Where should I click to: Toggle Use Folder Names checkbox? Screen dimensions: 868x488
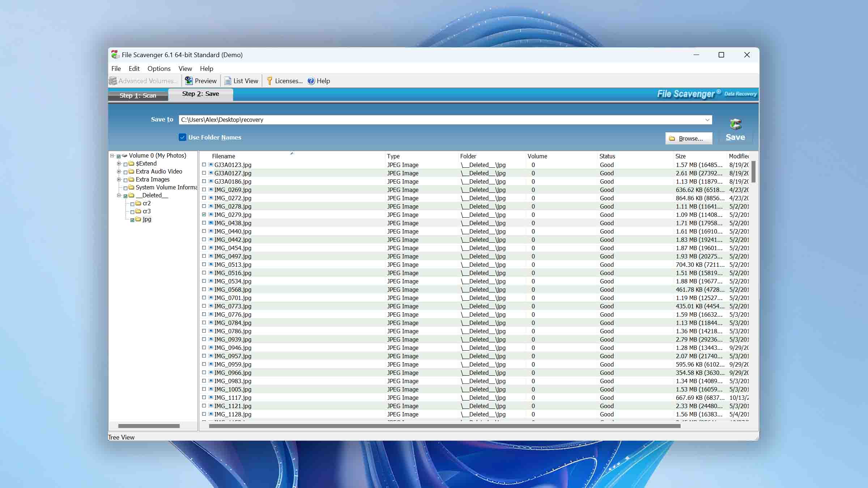pos(183,137)
